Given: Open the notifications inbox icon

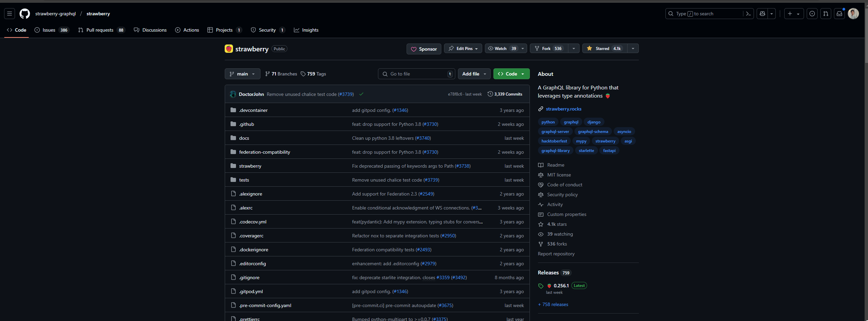Looking at the screenshot, I should (x=839, y=14).
